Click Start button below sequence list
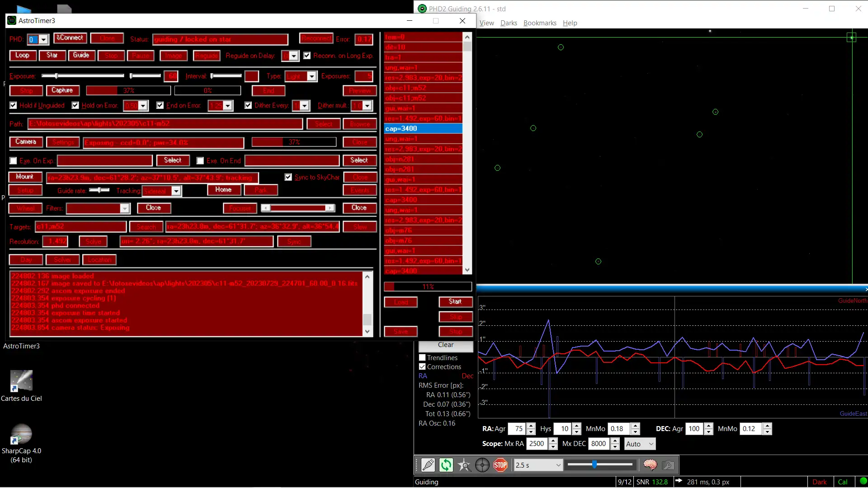 coord(455,301)
